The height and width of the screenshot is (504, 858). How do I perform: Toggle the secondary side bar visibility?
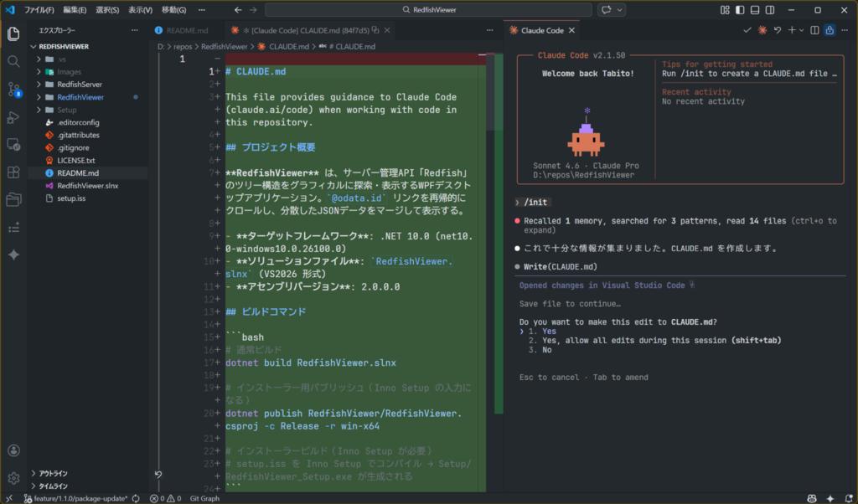[770, 10]
